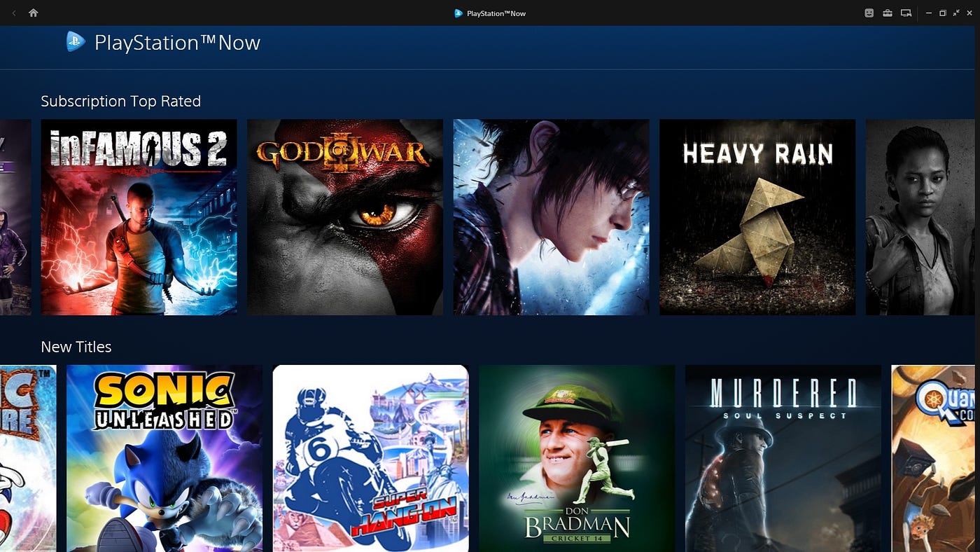This screenshot has width=980, height=552.
Task: Click the smiley face profile icon
Action: [x=869, y=13]
